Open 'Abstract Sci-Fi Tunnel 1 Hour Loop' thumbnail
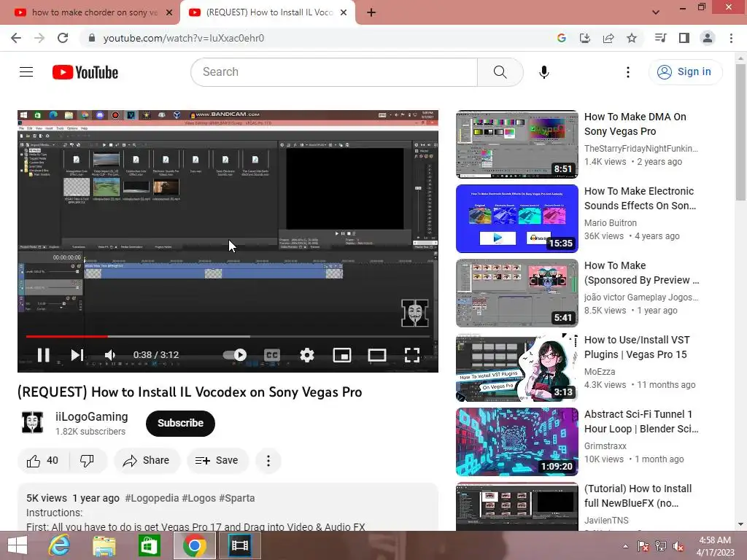Screen dimensions: 747x560 click(517, 442)
